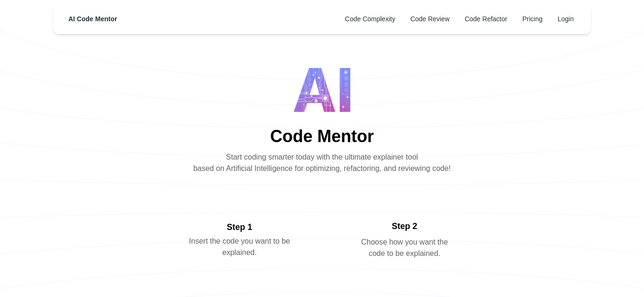This screenshot has height=297, width=644.
Task: Open the AI Code Mentor brand link
Action: click(93, 19)
